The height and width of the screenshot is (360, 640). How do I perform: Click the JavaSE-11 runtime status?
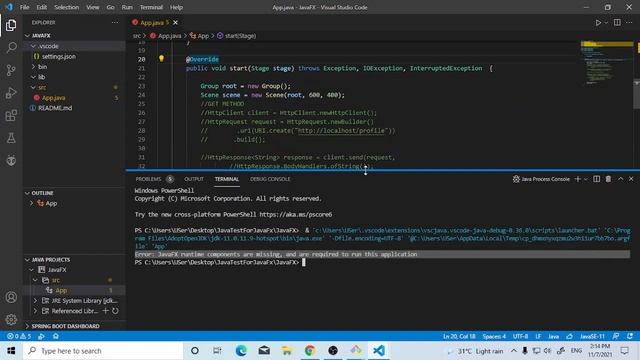(x=592, y=336)
